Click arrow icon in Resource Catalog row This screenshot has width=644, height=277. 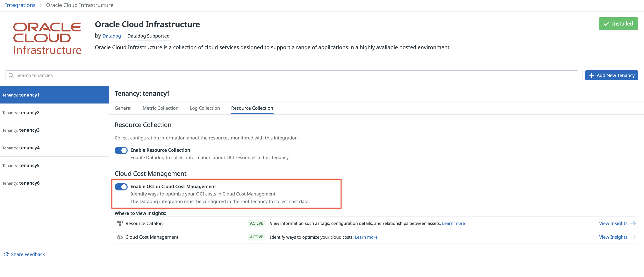coord(633,223)
